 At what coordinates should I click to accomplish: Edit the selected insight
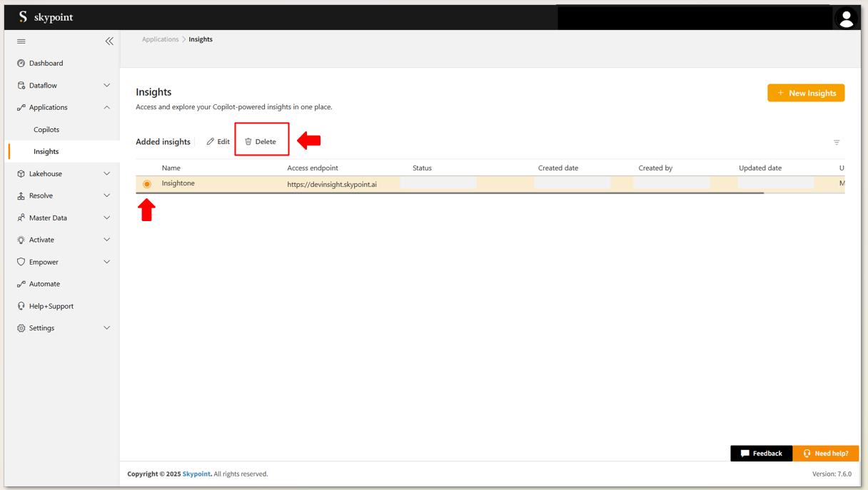(x=218, y=142)
